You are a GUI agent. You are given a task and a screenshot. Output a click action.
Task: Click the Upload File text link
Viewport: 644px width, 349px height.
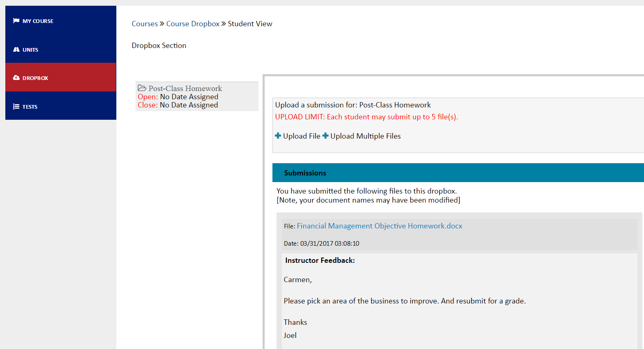coord(302,136)
